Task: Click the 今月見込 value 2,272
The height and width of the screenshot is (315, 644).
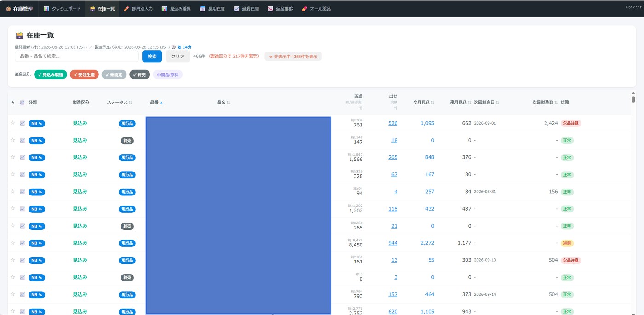Action: pyautogui.click(x=427, y=243)
